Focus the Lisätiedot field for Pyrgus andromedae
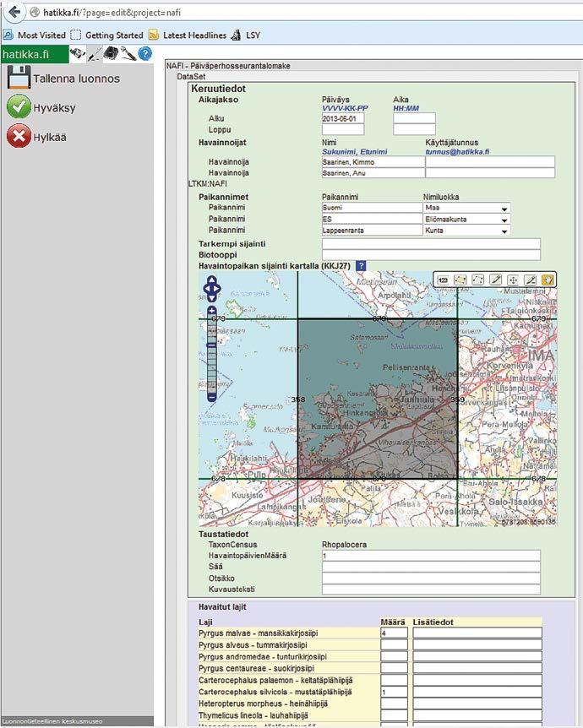The image size is (583, 728). pos(477,656)
